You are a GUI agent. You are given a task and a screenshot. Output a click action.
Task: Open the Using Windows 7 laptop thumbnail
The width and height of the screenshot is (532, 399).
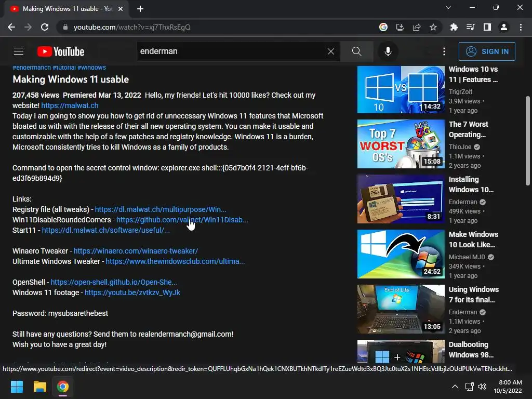401,309
